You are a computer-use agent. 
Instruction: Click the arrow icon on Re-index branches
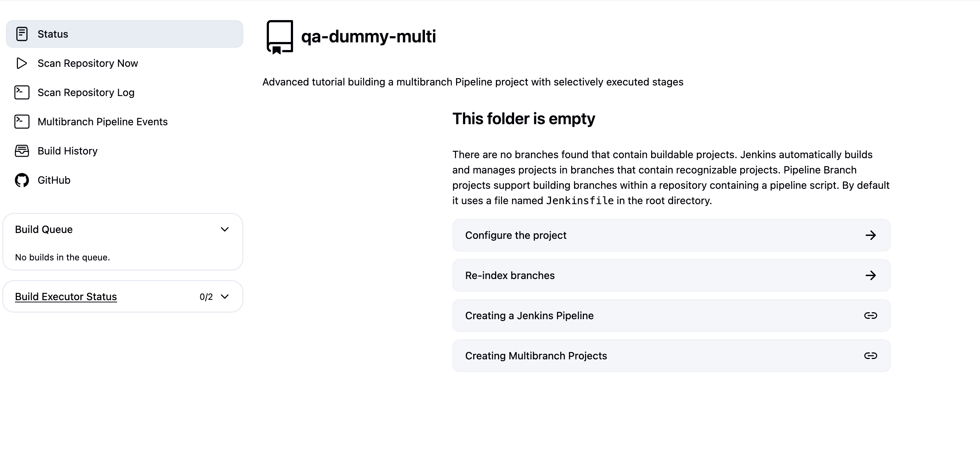point(870,276)
